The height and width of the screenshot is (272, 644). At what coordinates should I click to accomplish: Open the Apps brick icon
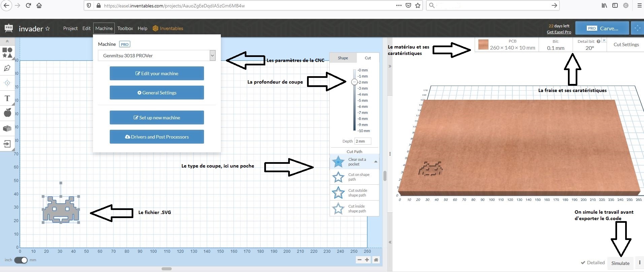click(x=7, y=128)
